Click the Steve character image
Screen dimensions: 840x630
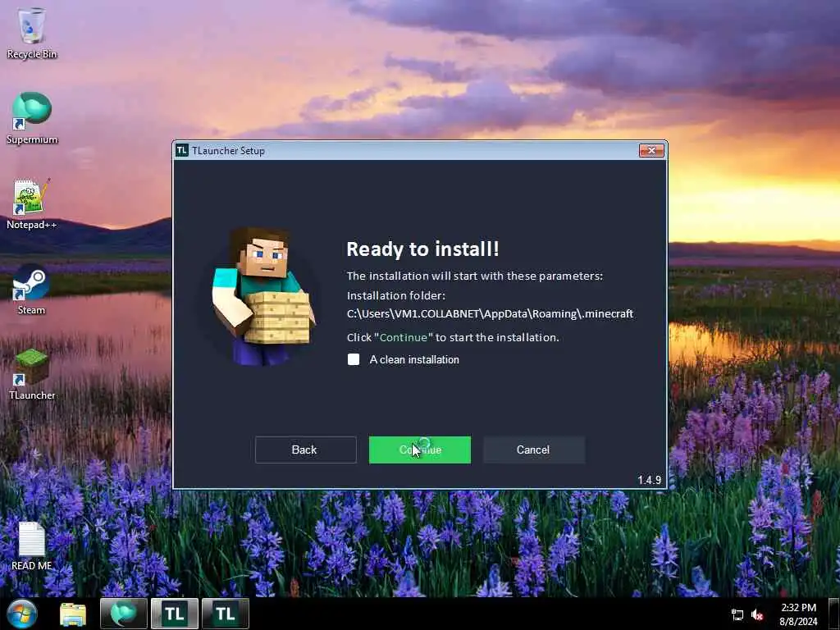(x=262, y=296)
